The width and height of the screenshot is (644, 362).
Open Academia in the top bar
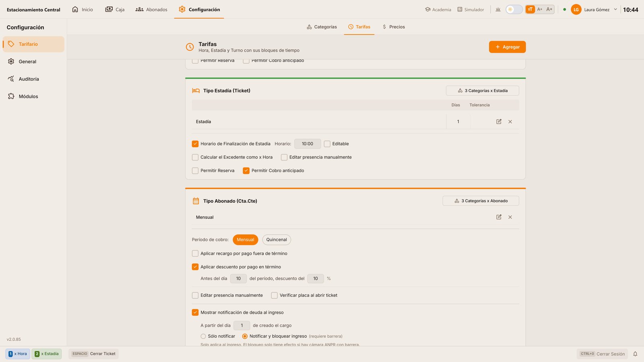438,9
